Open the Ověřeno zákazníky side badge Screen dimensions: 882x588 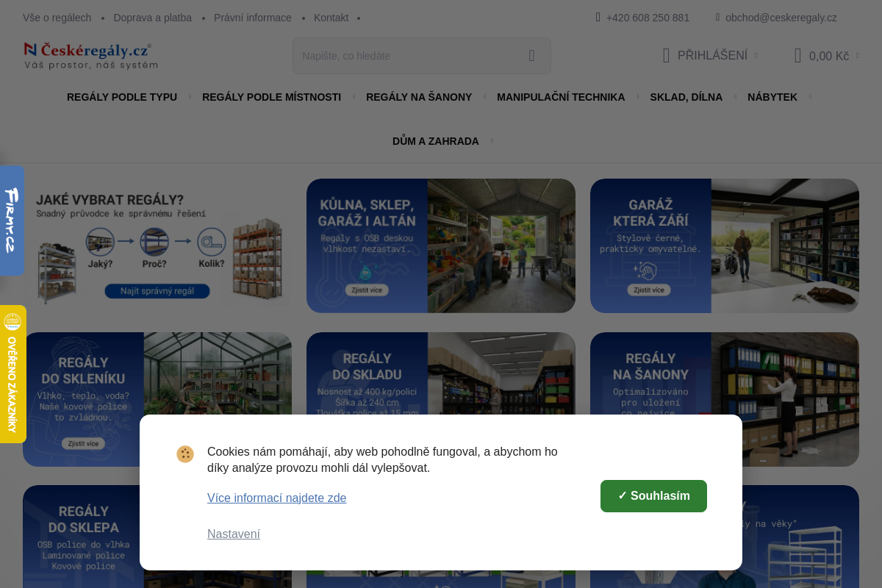(x=12, y=374)
